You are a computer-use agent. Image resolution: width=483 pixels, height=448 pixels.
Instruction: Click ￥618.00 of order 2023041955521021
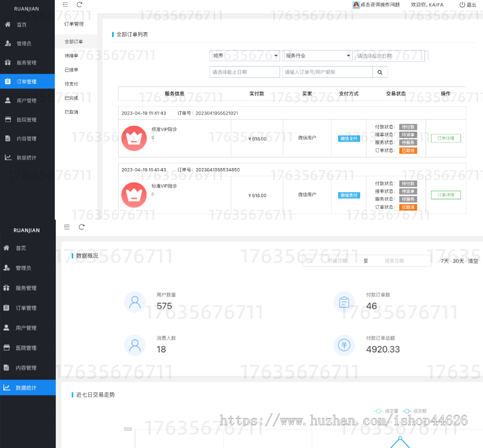(258, 139)
